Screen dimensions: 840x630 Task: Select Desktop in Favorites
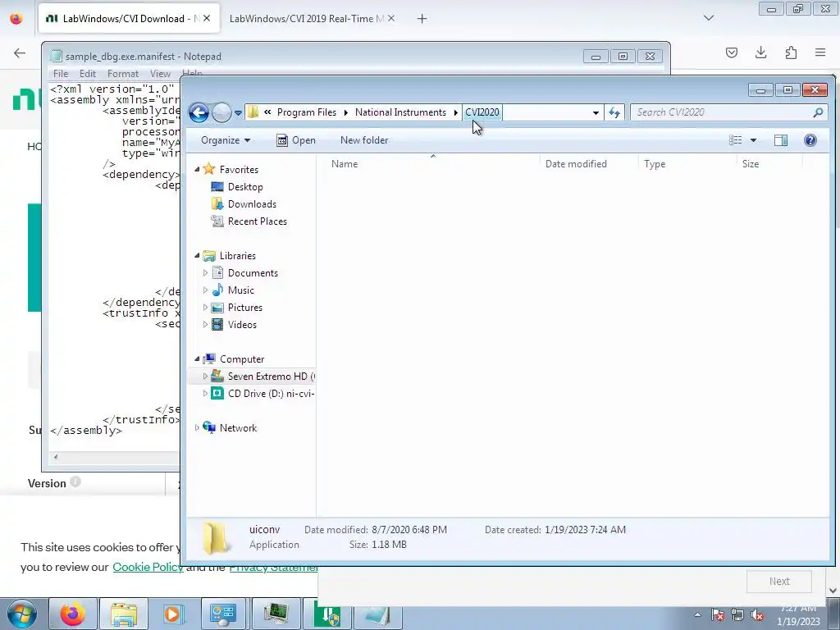pyautogui.click(x=245, y=187)
